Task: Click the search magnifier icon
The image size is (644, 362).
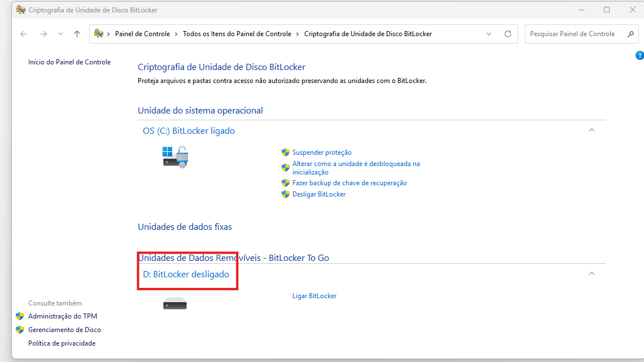Action: click(x=631, y=34)
